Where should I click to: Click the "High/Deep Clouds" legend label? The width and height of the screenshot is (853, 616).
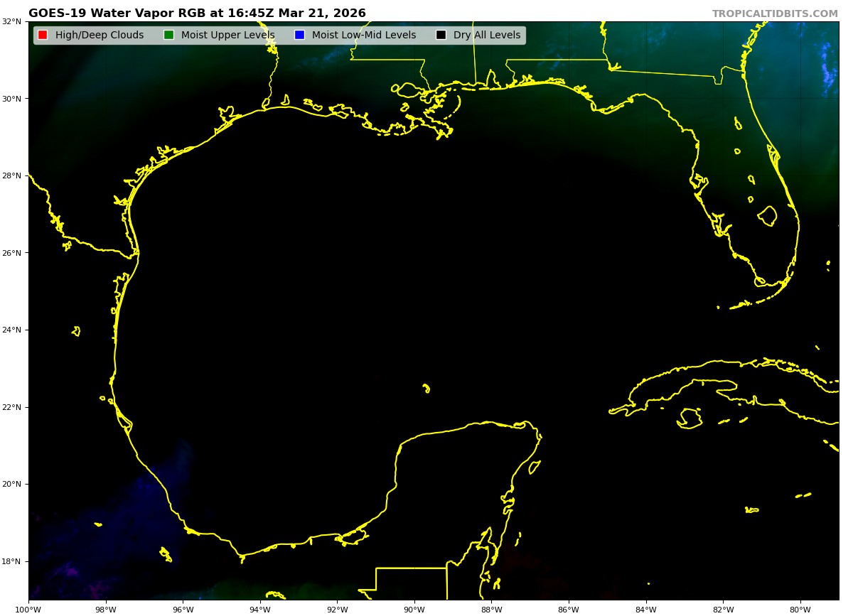tap(100, 36)
